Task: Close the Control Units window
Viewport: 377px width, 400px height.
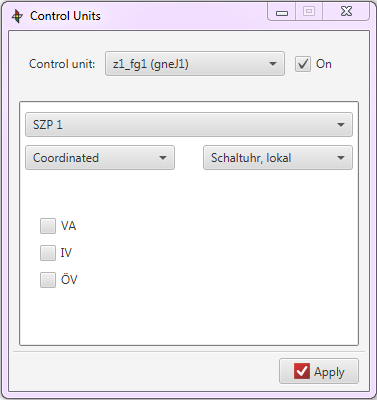Action: click(346, 12)
